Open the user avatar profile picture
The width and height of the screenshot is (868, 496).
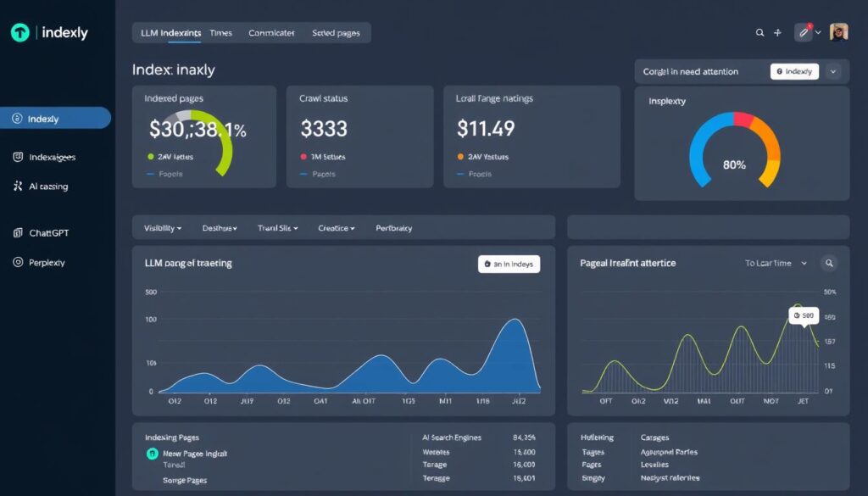(838, 32)
